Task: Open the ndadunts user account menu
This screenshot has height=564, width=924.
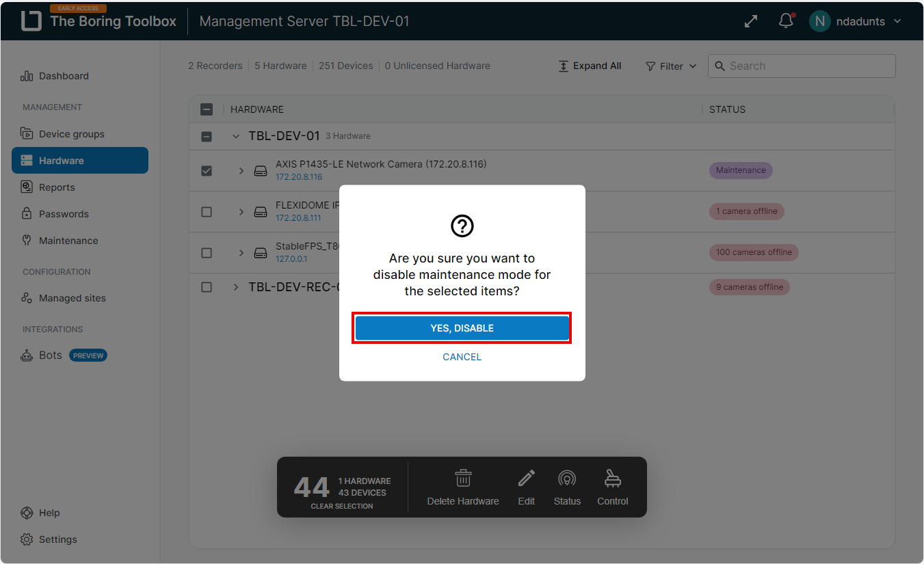Action: pos(856,21)
